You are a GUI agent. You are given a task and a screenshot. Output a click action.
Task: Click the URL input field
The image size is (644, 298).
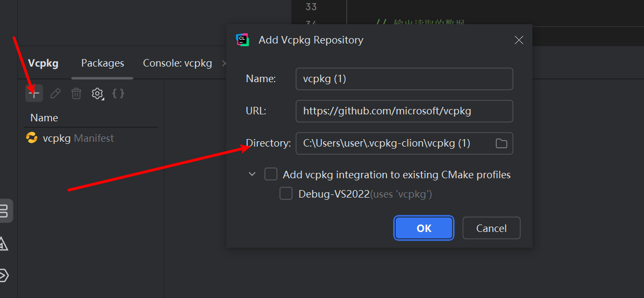click(404, 111)
